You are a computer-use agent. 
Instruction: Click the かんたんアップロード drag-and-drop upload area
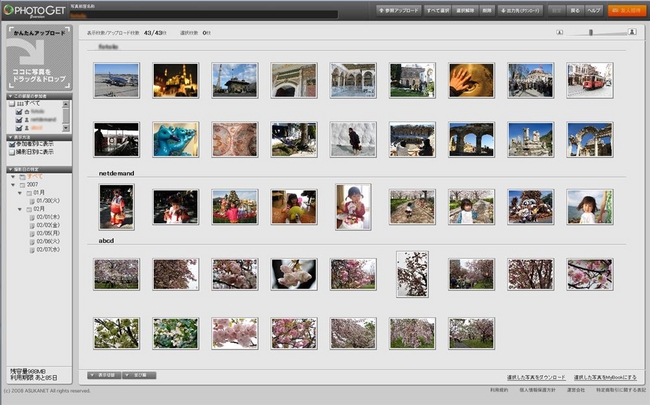coord(39,58)
